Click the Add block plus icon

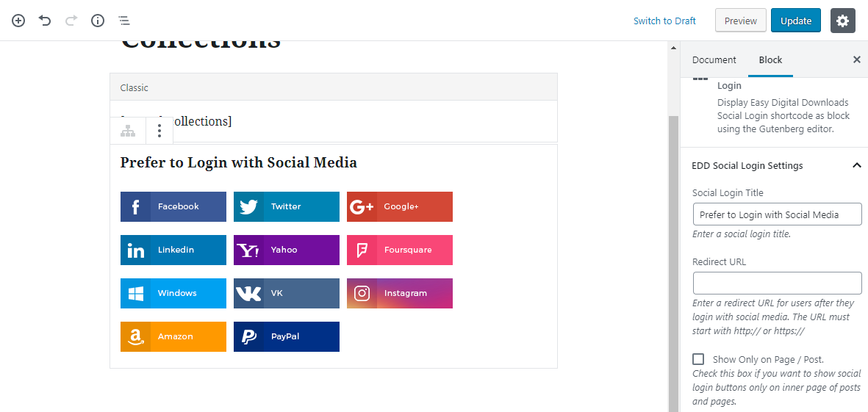(18, 21)
